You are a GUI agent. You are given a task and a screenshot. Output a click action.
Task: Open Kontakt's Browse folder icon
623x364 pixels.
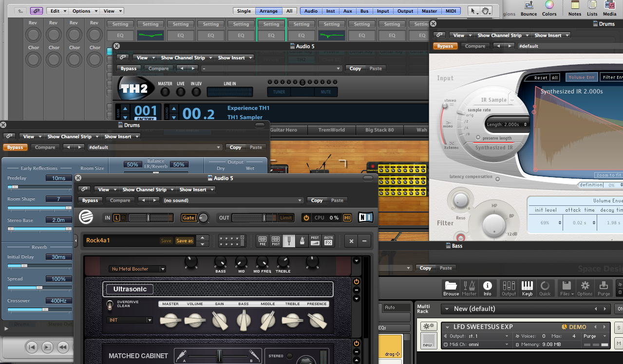(451, 288)
